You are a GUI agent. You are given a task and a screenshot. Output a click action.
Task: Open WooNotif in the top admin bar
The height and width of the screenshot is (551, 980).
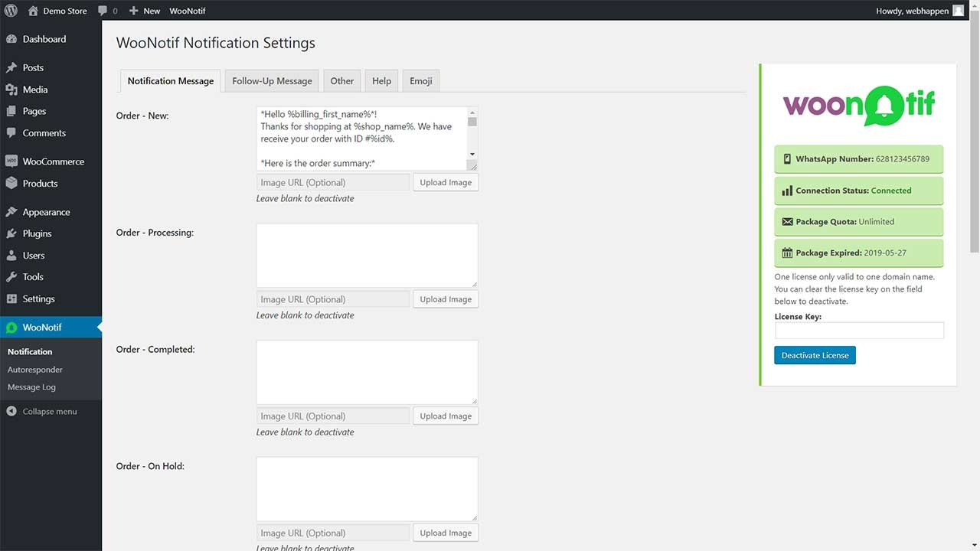(188, 11)
